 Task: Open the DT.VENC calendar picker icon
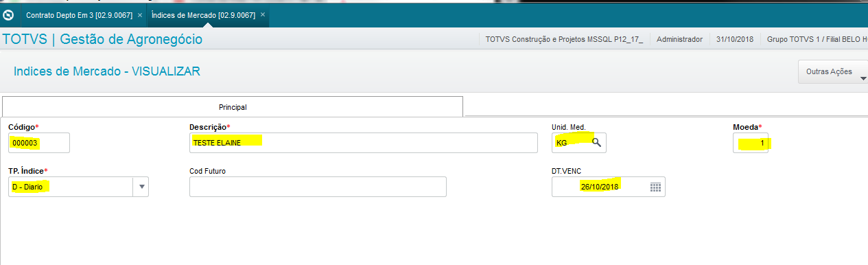pos(655,187)
